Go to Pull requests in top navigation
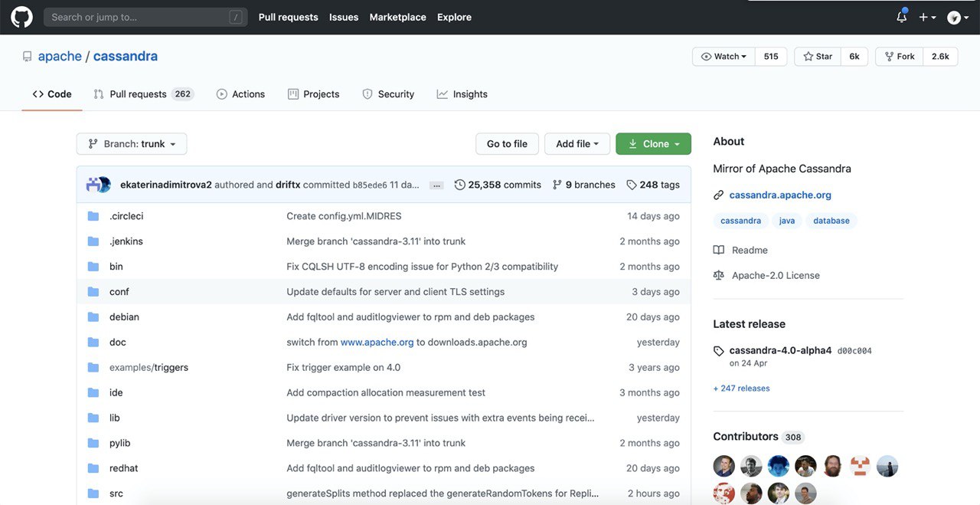The image size is (980, 505). tap(288, 17)
